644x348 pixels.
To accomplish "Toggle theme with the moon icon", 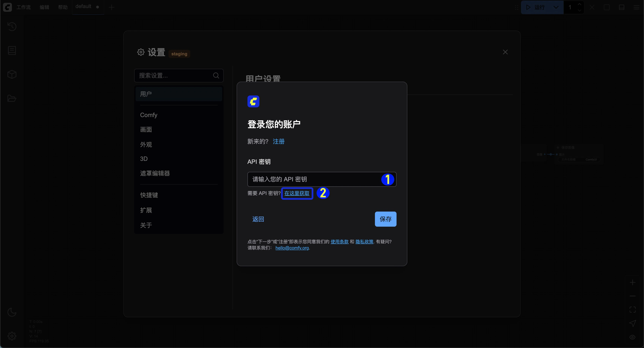I will [x=12, y=312].
